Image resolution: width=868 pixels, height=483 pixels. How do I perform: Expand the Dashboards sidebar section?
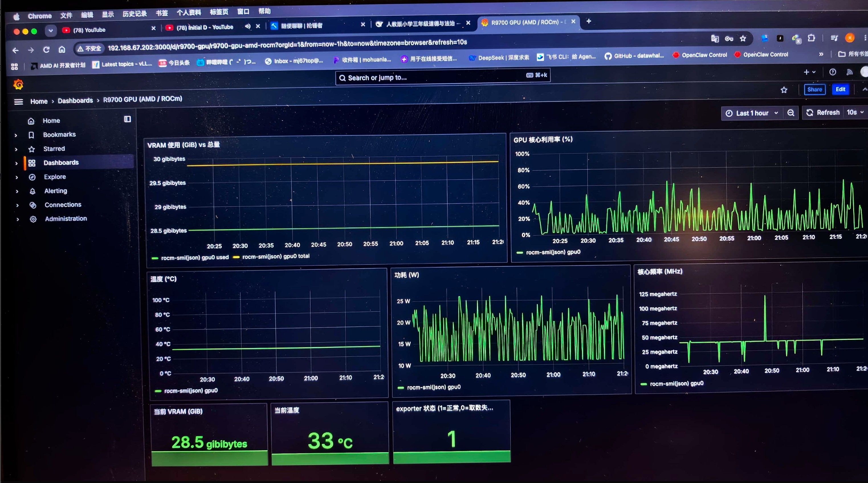click(16, 163)
